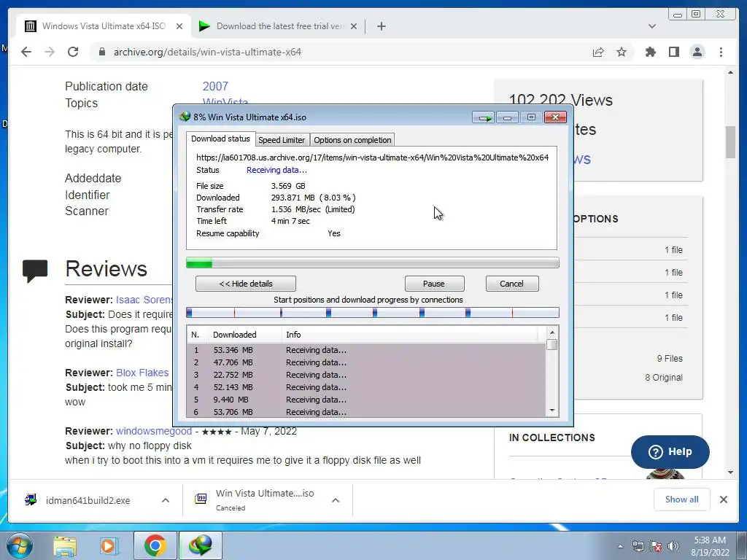Click the volume speaker tray icon
747x560 pixels.
click(x=673, y=546)
